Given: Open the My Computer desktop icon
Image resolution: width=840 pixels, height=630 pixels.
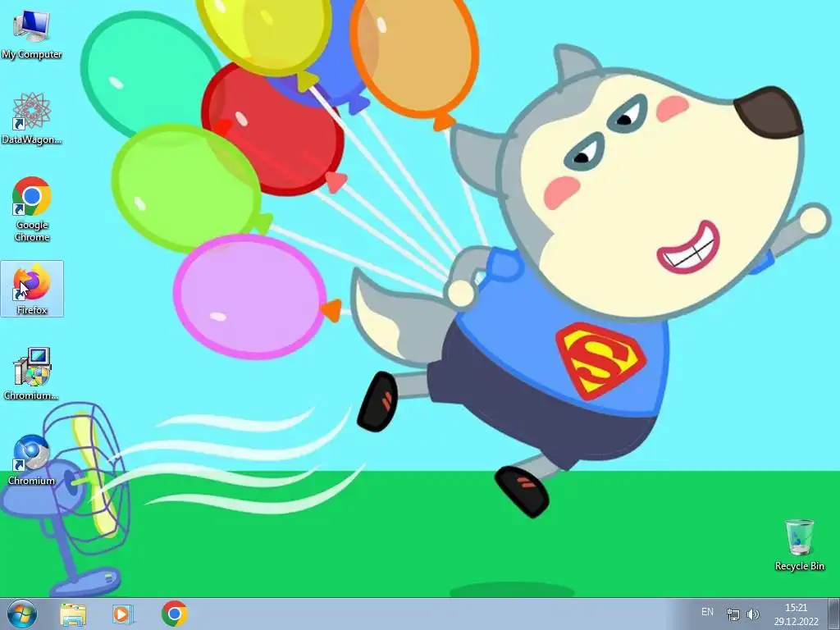Looking at the screenshot, I should click(x=32, y=34).
